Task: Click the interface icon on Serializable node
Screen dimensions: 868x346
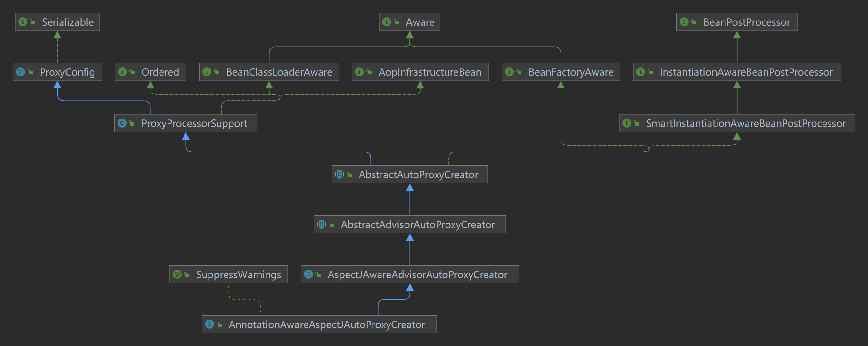Action: click(x=22, y=22)
